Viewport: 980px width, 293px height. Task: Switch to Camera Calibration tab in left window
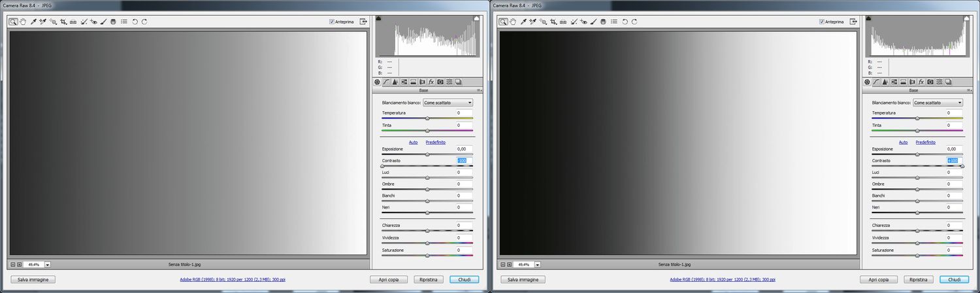click(x=440, y=82)
